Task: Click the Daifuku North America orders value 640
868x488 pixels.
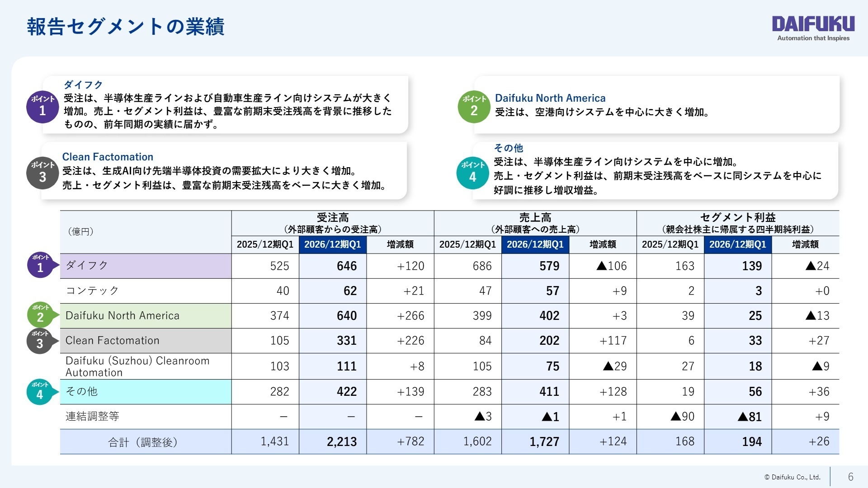Action: coord(347,315)
